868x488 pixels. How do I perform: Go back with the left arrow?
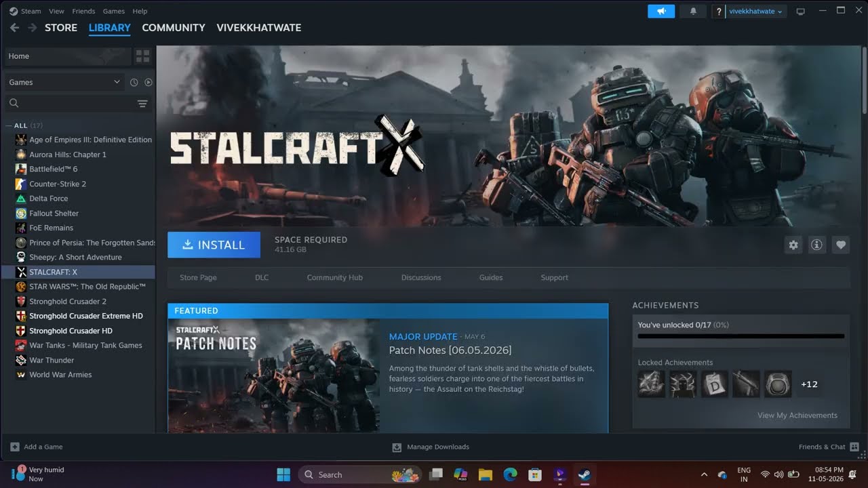point(14,28)
